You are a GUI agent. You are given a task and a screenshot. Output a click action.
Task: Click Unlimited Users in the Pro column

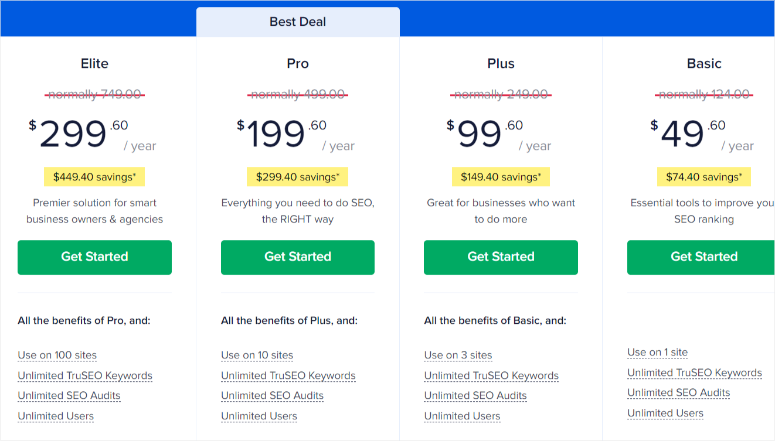(259, 416)
